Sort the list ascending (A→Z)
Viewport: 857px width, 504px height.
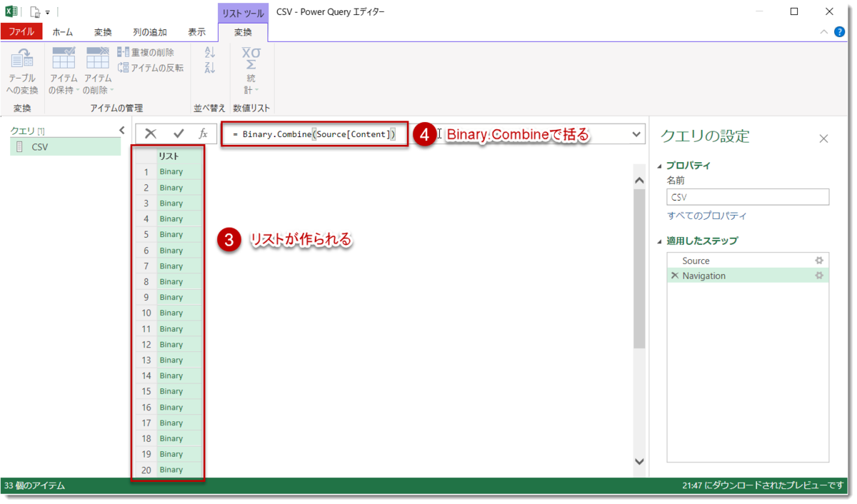click(209, 52)
